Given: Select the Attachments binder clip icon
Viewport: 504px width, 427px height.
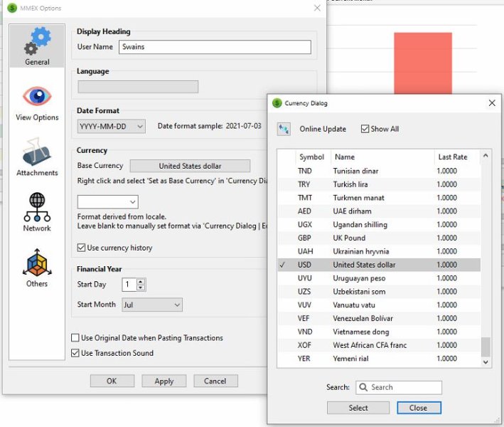Looking at the screenshot, I should click(37, 152).
